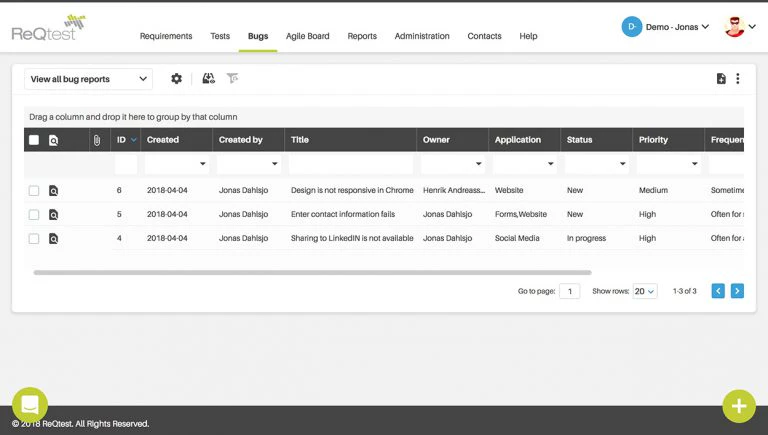Open the Reports tab
768x435 pixels.
[x=362, y=36]
